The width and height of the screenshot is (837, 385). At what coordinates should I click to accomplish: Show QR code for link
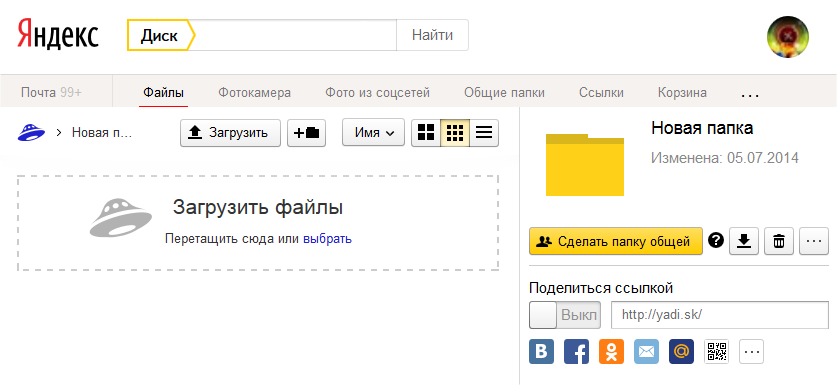[x=716, y=351]
